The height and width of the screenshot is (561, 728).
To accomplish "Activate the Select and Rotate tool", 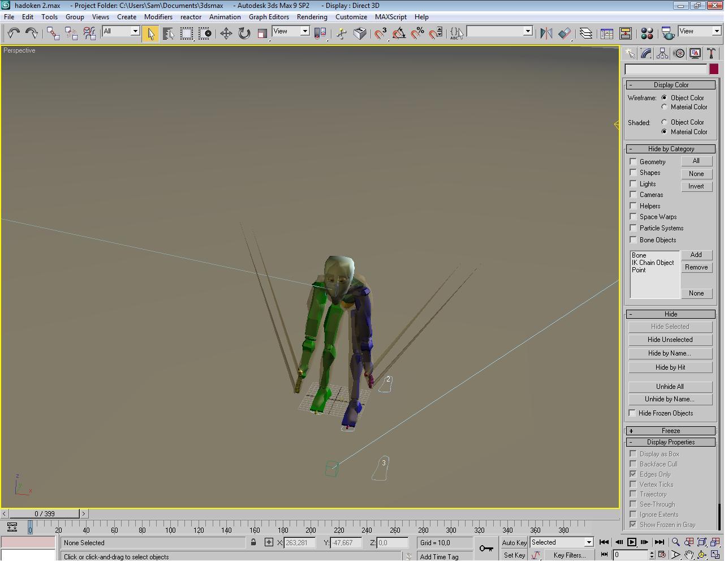I will tap(244, 33).
